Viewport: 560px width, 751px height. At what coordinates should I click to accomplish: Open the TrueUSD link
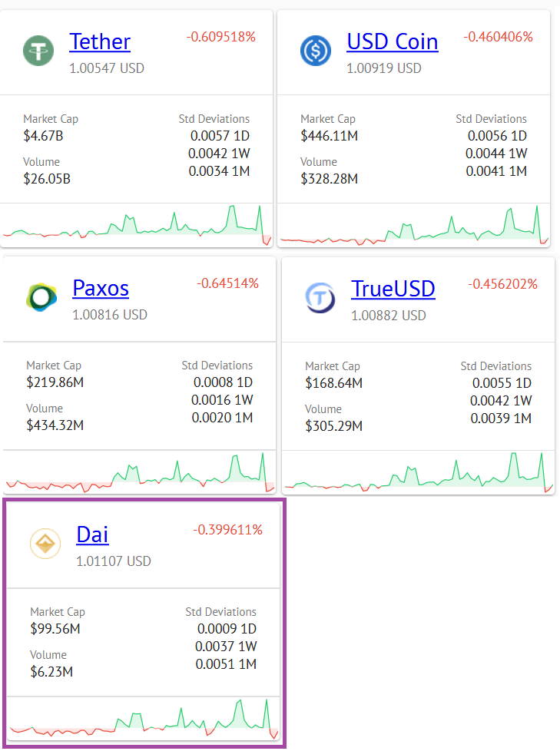tap(393, 289)
